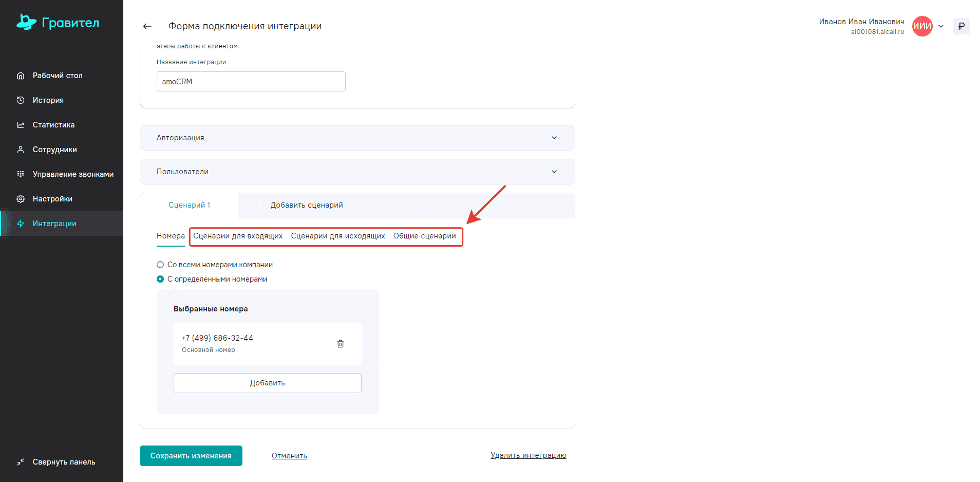
Task: Click the Название интеграции input field
Action: pos(251,82)
